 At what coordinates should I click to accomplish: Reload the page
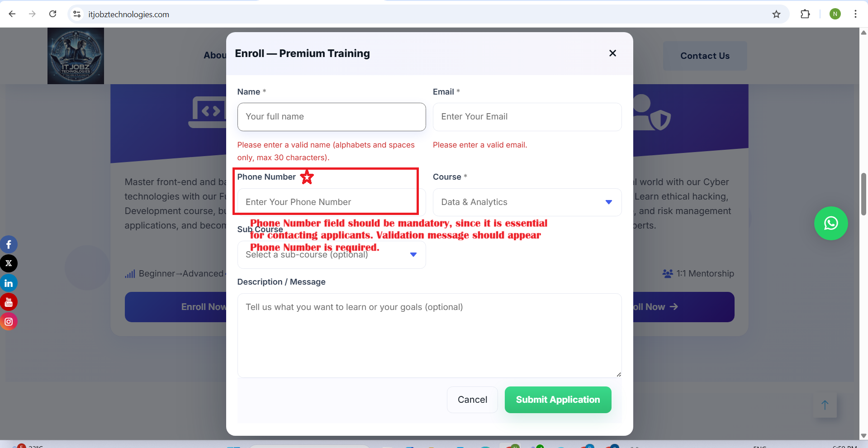coord(53,14)
